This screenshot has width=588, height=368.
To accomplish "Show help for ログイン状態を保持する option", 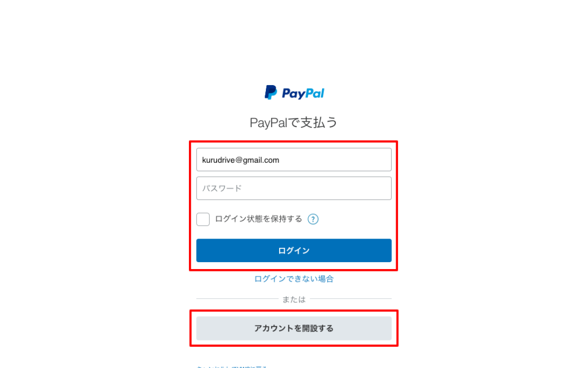I will coord(313,219).
